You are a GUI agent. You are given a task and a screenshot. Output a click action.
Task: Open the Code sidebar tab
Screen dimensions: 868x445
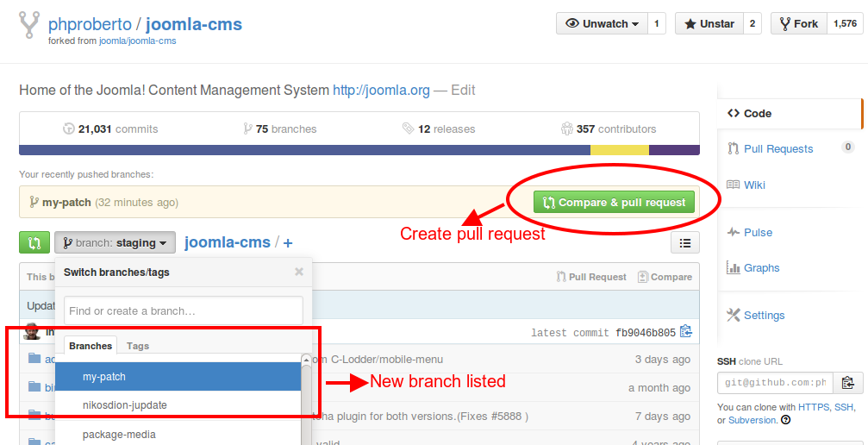[790, 114]
